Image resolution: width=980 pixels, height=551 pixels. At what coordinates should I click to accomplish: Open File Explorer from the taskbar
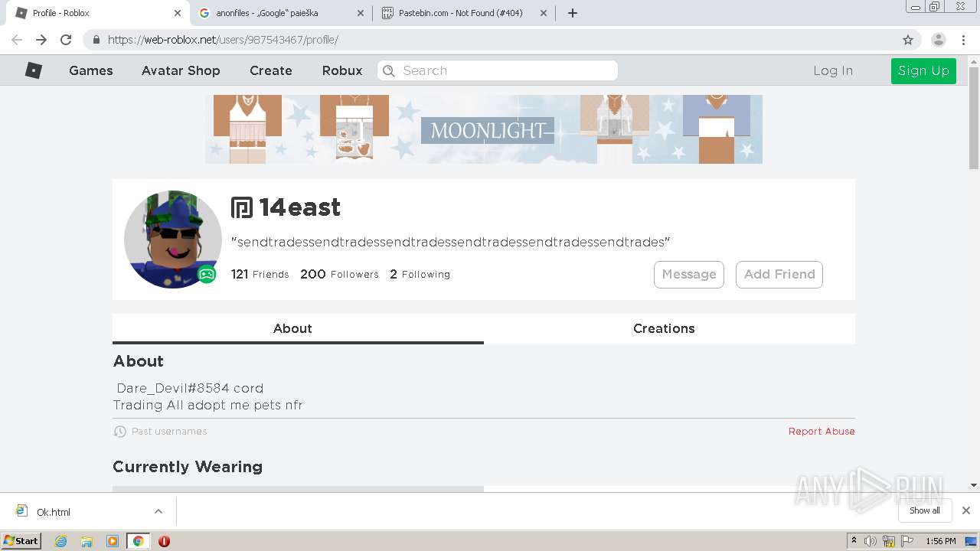[x=87, y=541]
